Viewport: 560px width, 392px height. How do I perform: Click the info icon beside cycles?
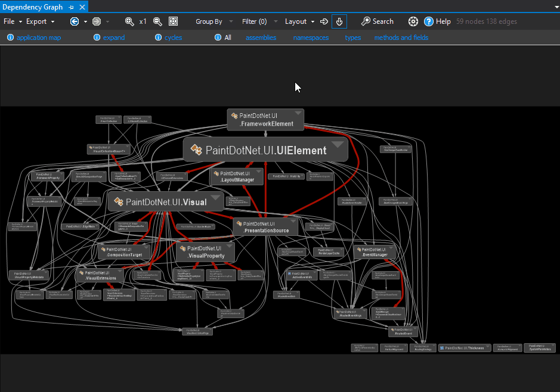158,37
